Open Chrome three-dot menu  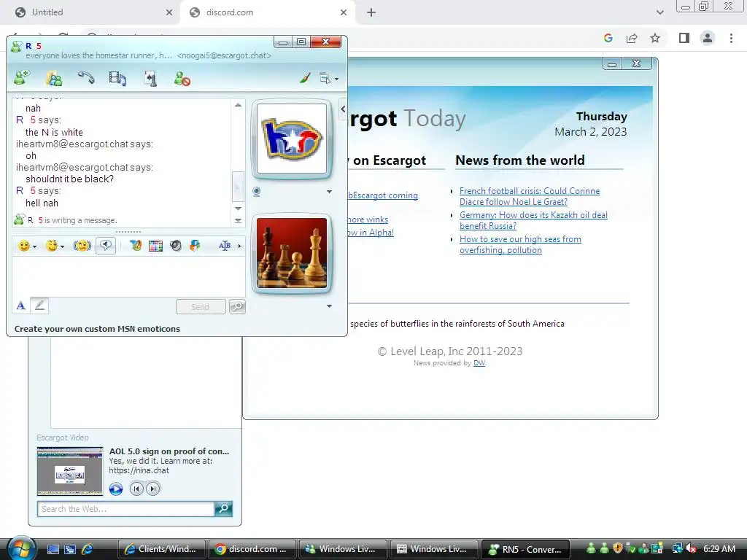731,38
